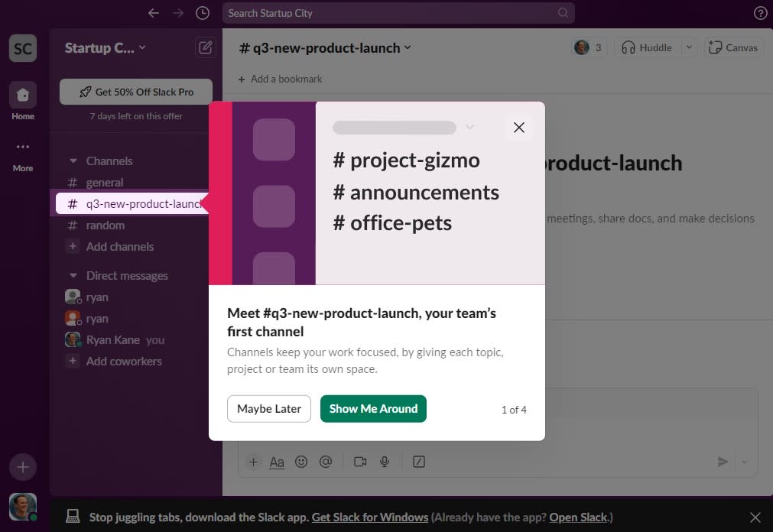Open the Help question mark icon
Image resolution: width=773 pixels, height=532 pixels.
(760, 13)
